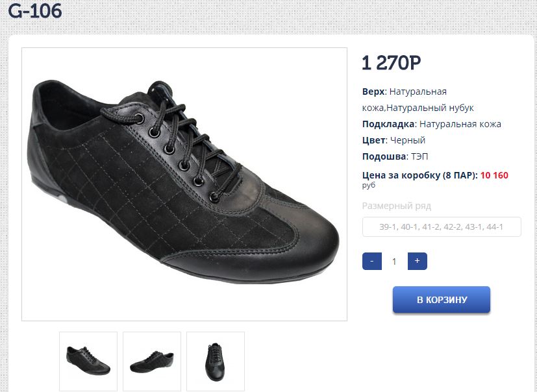This screenshot has height=392, width=537.
Task: Select the first thumbnail, side view
Action: [88, 361]
